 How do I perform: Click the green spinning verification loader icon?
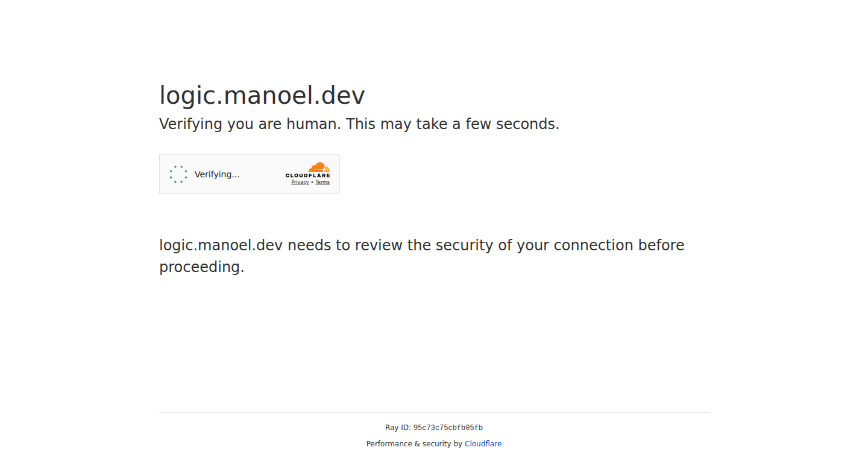pyautogui.click(x=178, y=174)
